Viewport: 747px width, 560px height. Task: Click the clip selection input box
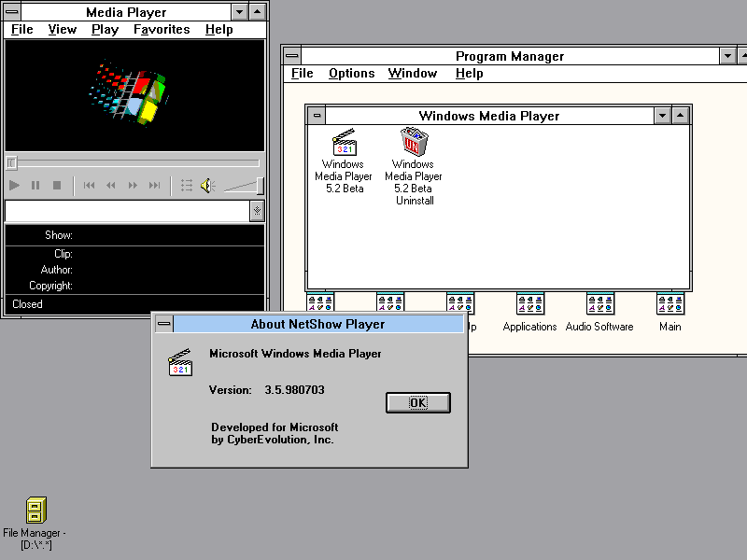tap(127, 211)
